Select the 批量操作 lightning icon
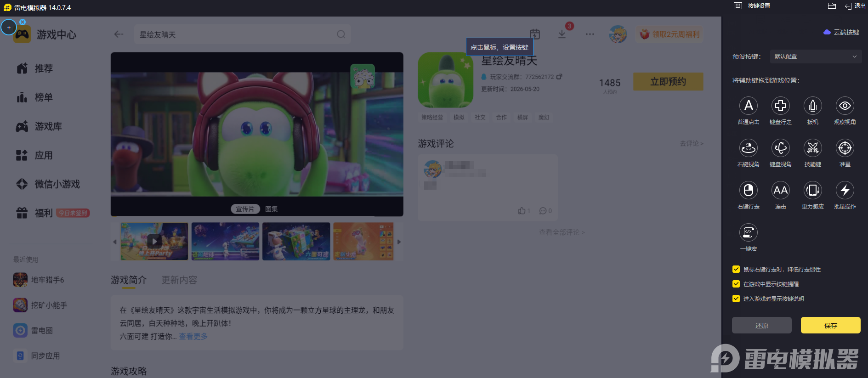Screen dimensions: 868x378 tap(845, 190)
